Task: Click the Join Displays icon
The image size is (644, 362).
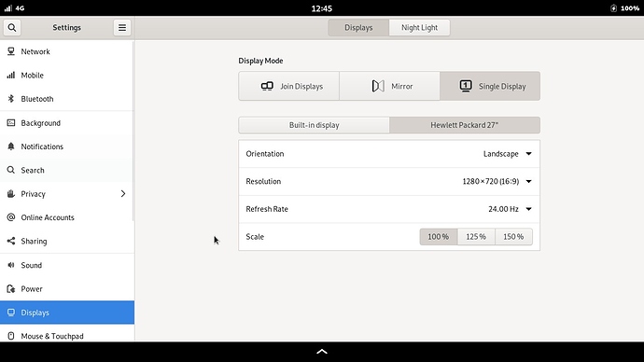Action: click(x=267, y=86)
